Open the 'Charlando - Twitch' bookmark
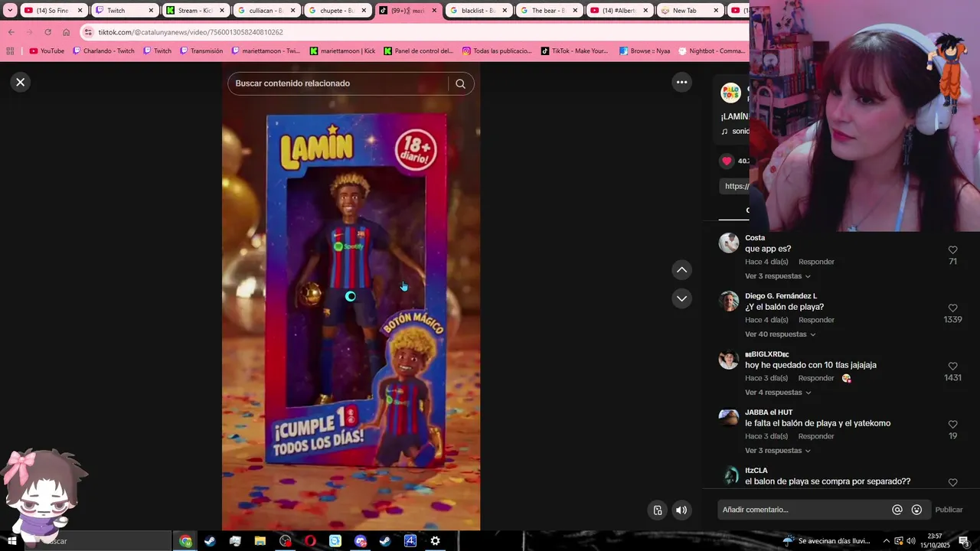The height and width of the screenshot is (551, 980). pos(103,51)
